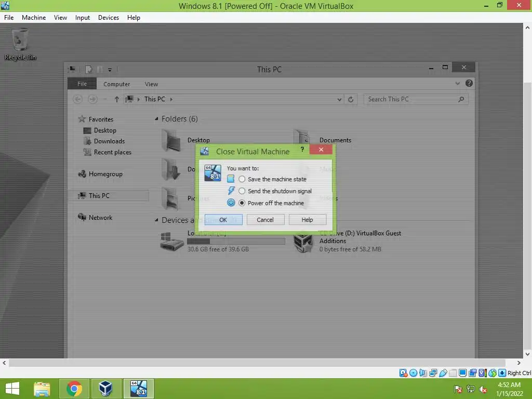The height and width of the screenshot is (399, 532).
Task: Open the View ribbon tab in This PC
Action: click(151, 84)
